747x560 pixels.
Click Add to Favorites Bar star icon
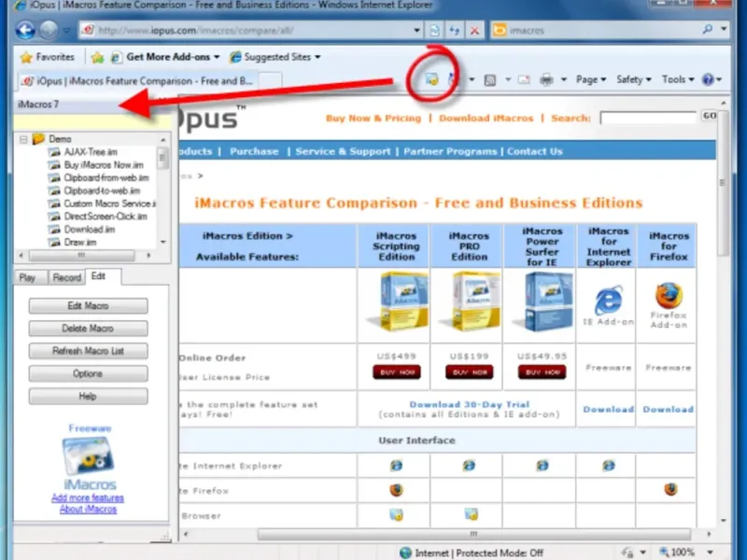pos(97,58)
